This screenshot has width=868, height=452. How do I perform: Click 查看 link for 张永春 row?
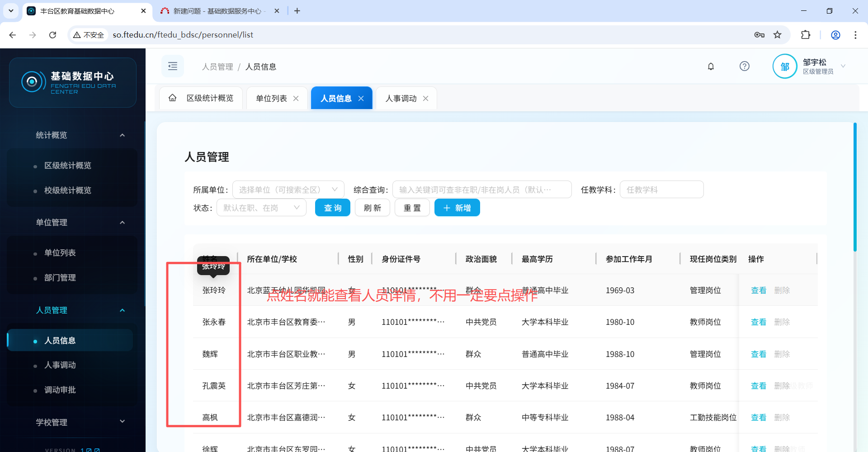tap(758, 322)
